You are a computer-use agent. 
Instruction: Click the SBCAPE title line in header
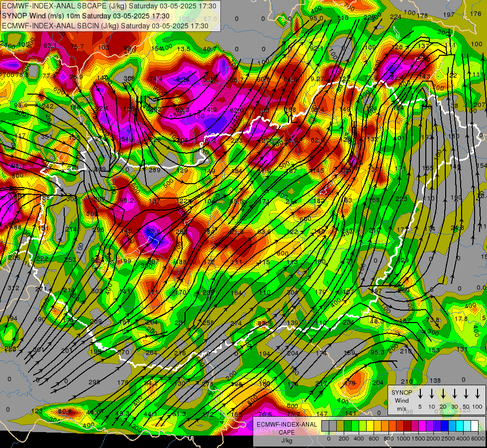pos(109,6)
